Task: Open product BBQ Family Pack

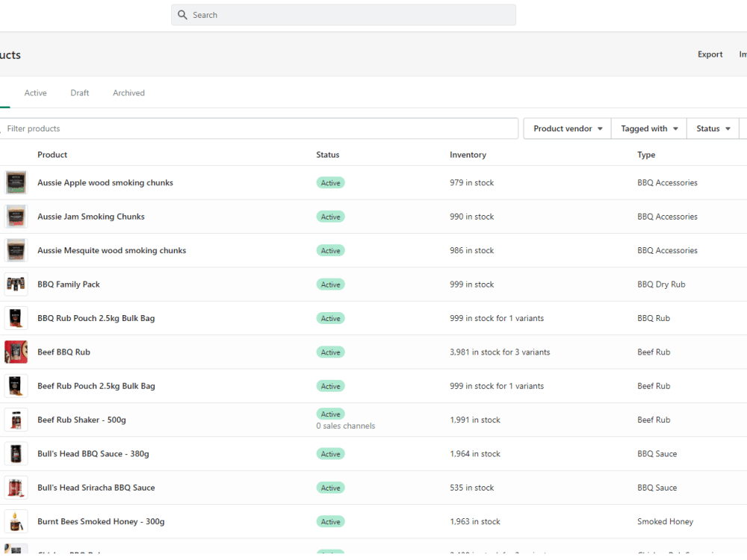Action: click(x=69, y=284)
